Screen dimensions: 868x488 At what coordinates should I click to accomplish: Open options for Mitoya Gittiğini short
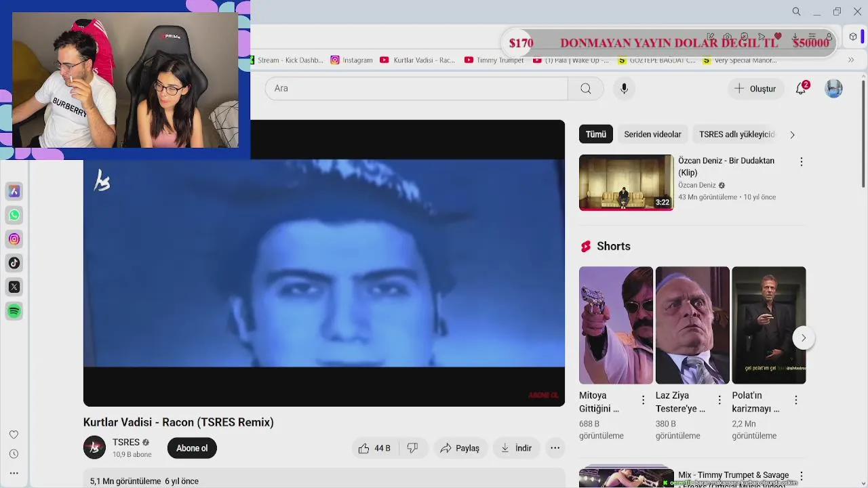(643, 401)
